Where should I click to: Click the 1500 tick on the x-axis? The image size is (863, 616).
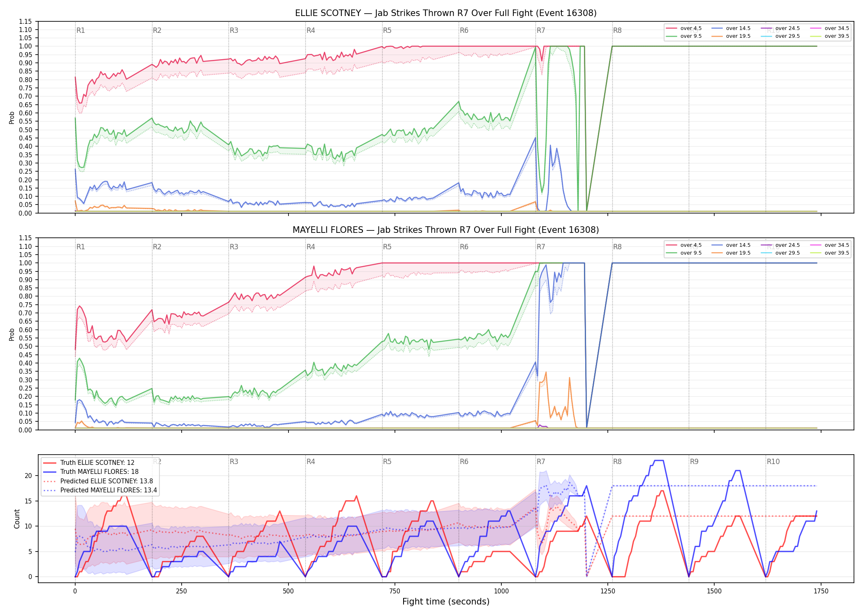tap(714, 591)
